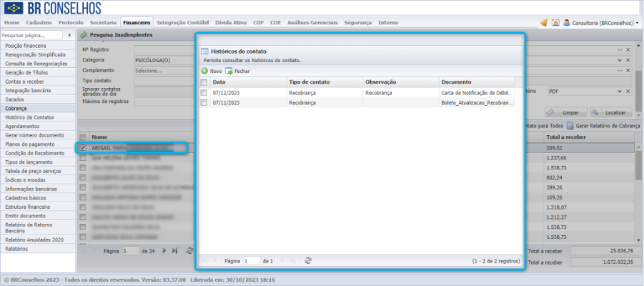Open Integração Contábil menu
This screenshot has height=286, width=644.
click(x=183, y=23)
